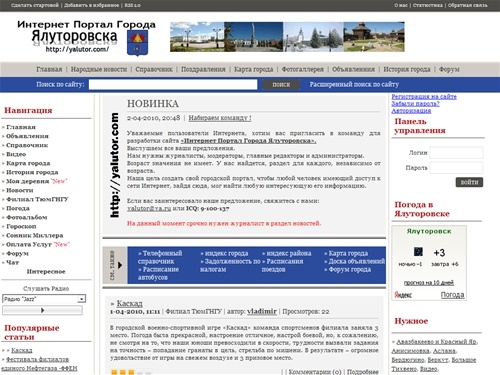Open 'Доска объявлений' in the blue panel
This screenshot has height=375, width=500.
point(357,261)
